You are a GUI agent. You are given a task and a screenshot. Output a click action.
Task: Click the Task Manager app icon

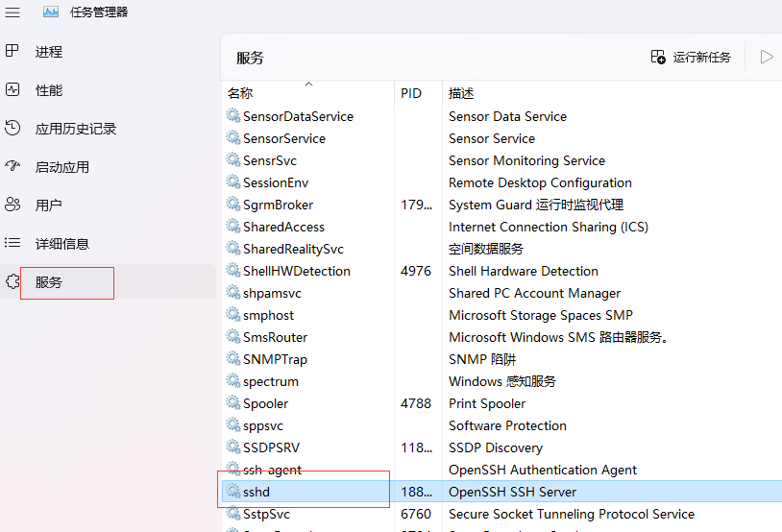pyautogui.click(x=51, y=12)
